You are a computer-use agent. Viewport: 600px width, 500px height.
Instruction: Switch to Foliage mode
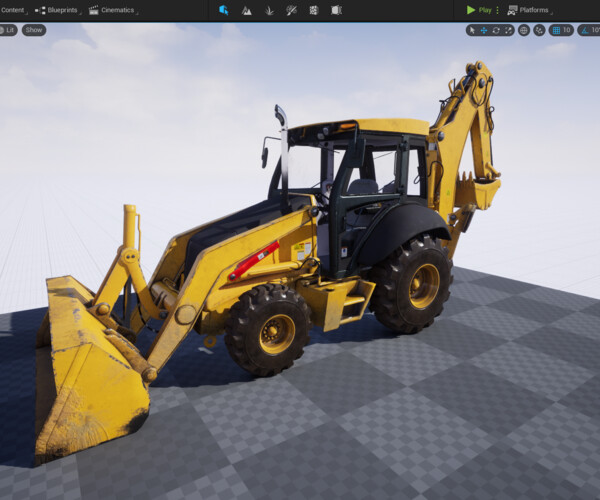[269, 10]
